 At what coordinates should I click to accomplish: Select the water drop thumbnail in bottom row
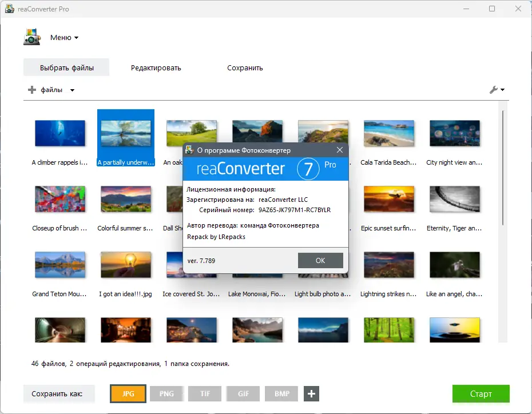tap(455, 330)
